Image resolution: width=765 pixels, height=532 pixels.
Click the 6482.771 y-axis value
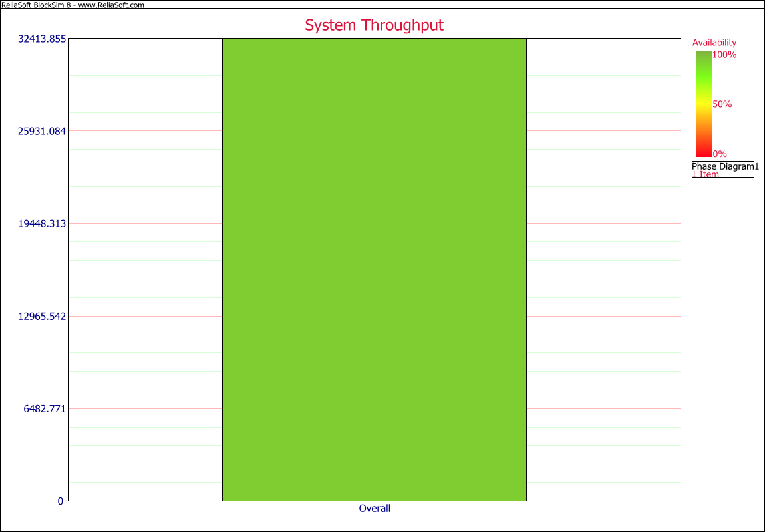click(45, 409)
